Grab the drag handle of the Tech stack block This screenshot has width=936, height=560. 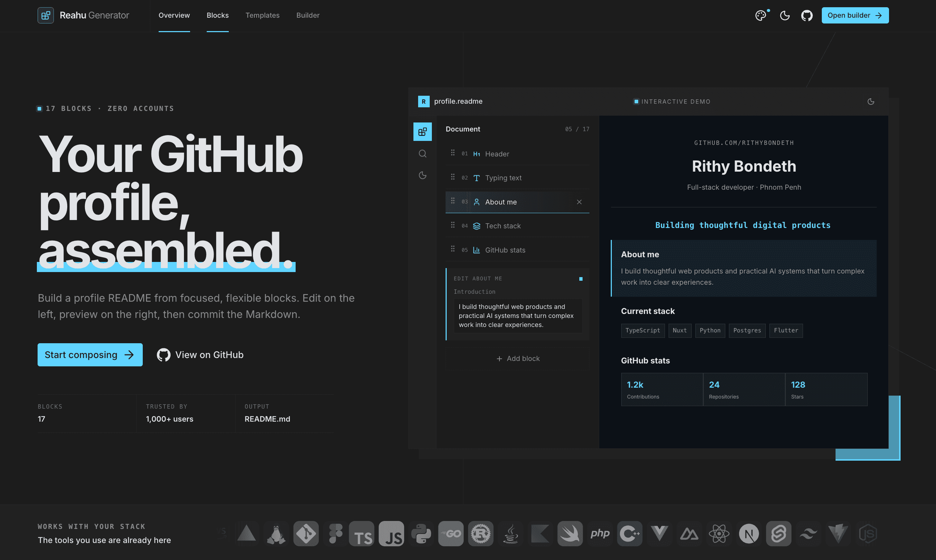point(453,225)
